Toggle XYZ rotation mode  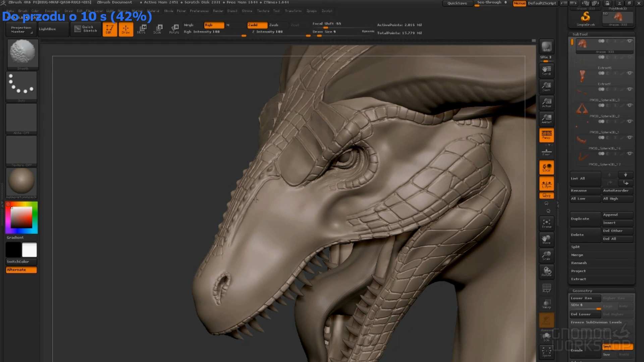(546, 195)
